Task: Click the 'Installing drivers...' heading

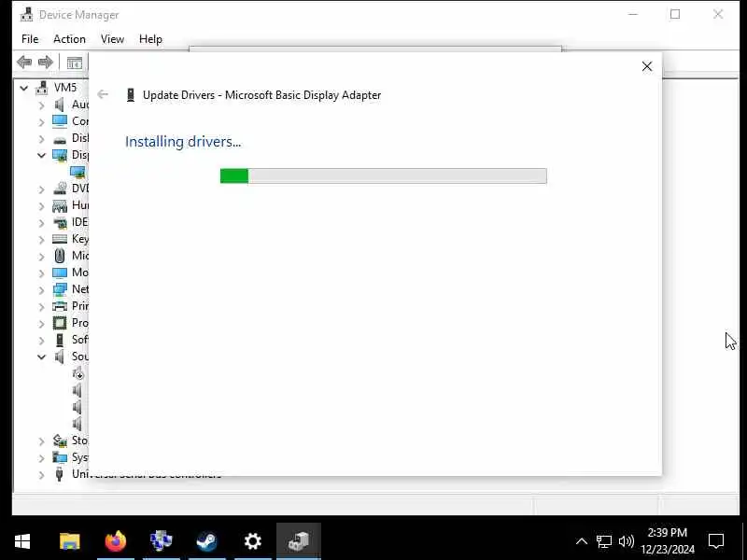Action: coord(183,142)
